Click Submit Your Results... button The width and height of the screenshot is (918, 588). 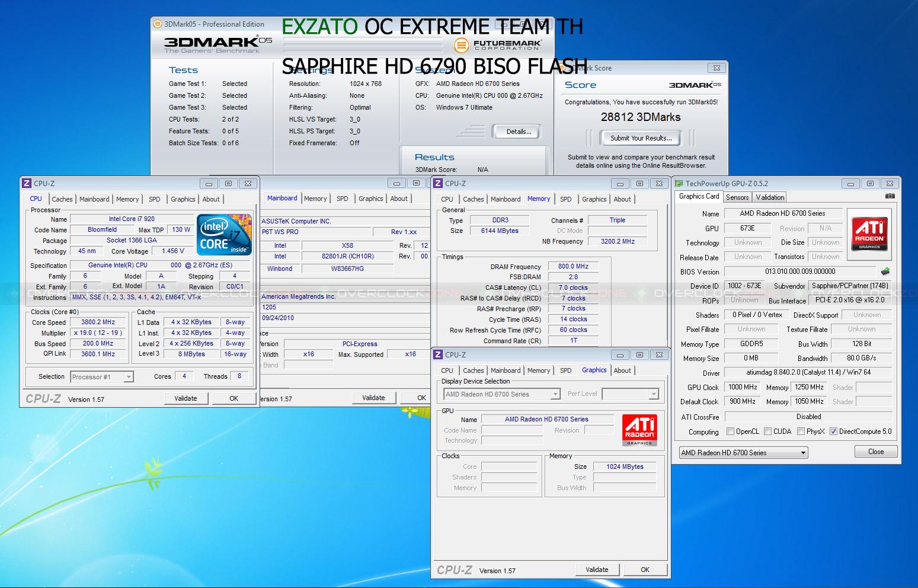[x=641, y=138]
